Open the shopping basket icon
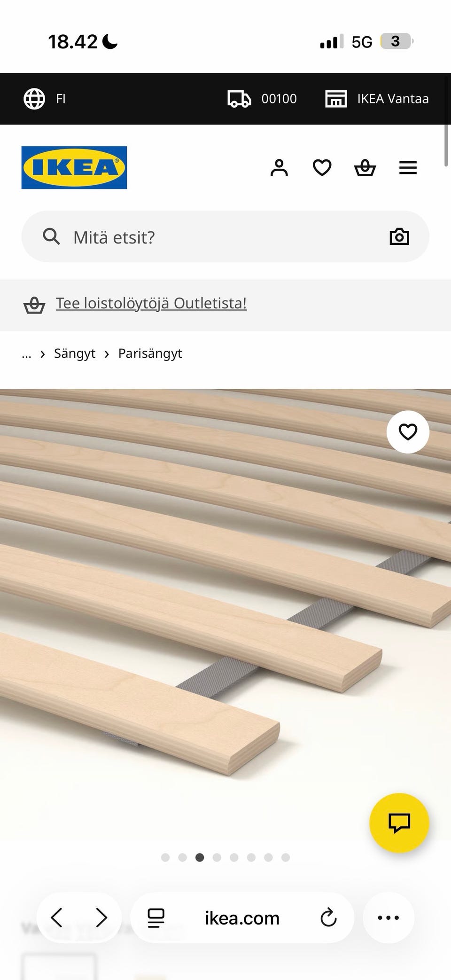This screenshot has height=980, width=451. 365,168
